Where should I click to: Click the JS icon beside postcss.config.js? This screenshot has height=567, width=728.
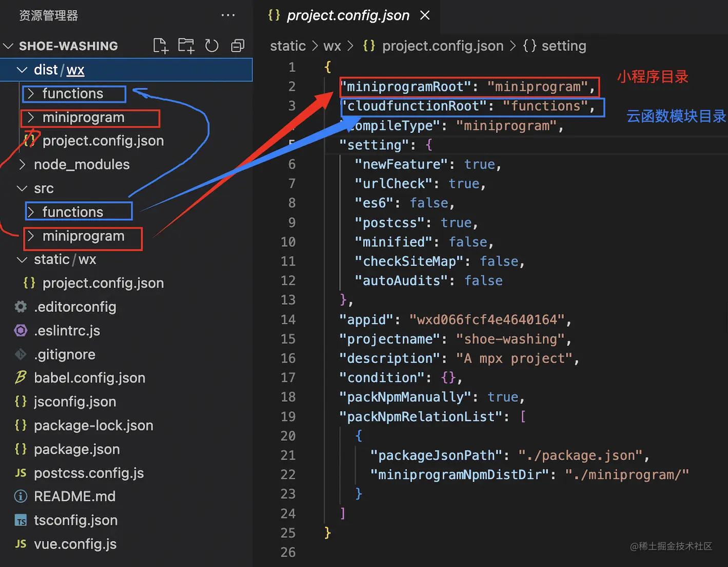pos(21,473)
